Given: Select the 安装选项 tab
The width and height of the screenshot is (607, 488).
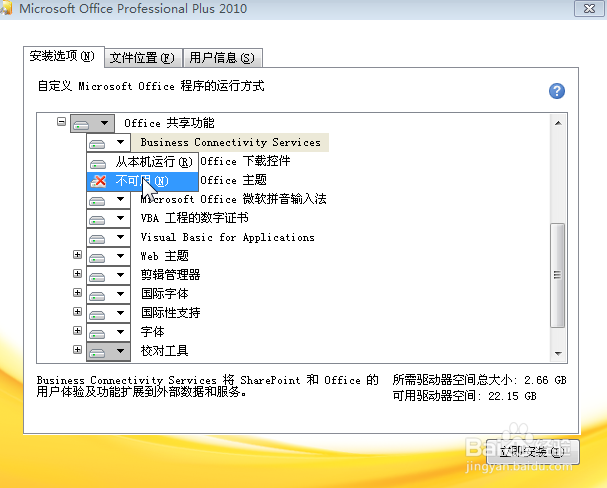Looking at the screenshot, I should 63,57.
